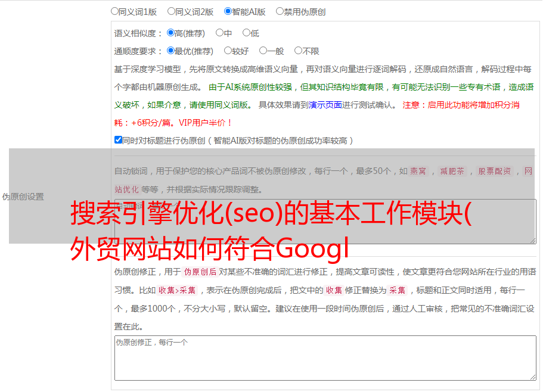Set 通顺度要求 to 较好
This screenshot has width=543, height=392.
coord(228,51)
